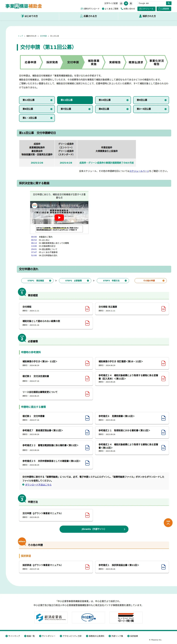
Task: Open the はじめての方 menu
Action: click(29, 16)
